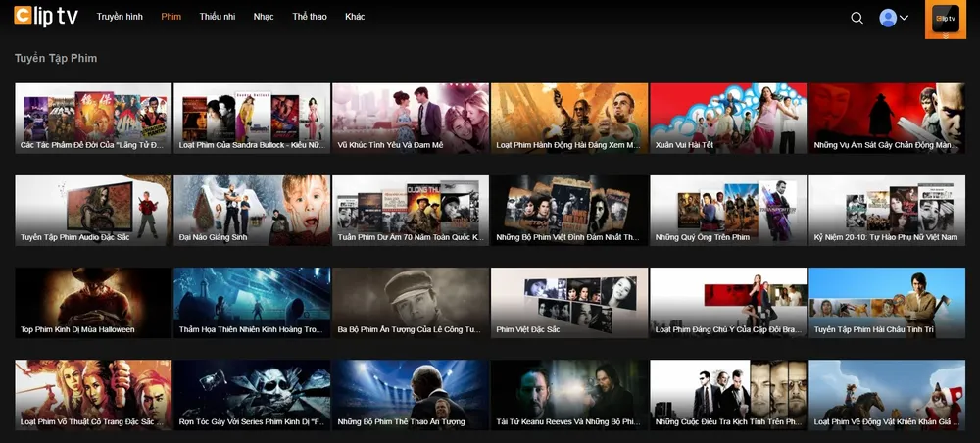Select Top Phim Kinh Dị Mùa Halloween
Screen dimensions: 980x443
93,302
